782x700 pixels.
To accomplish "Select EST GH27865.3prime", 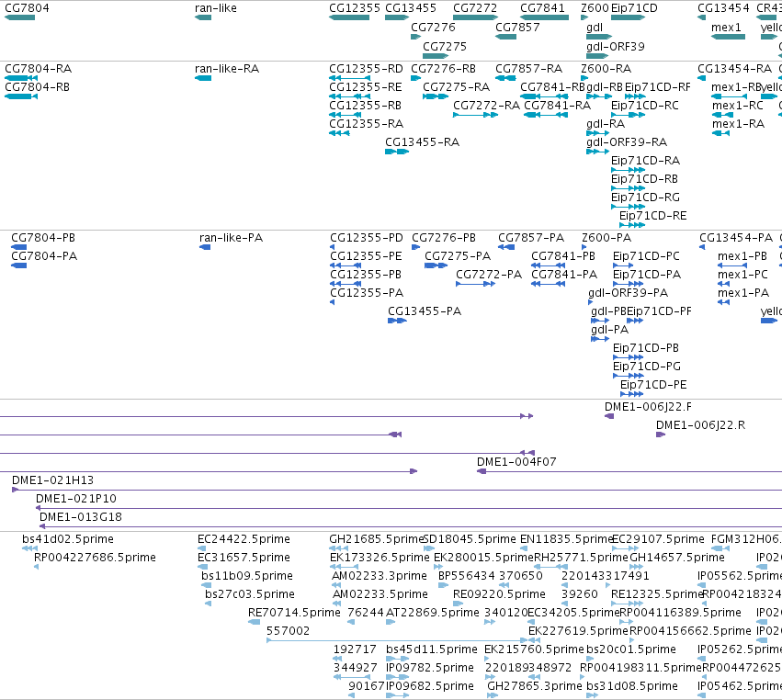I will (x=535, y=686).
